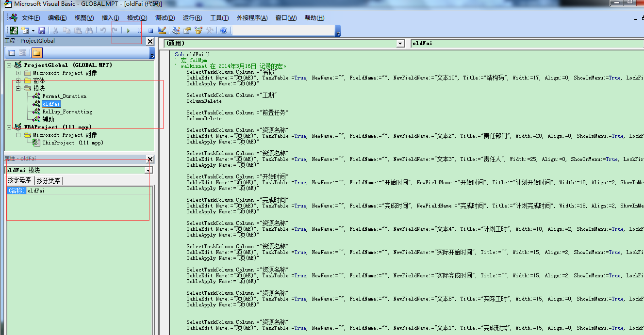Select the Format_Duration module
This screenshot has width=644, height=335.
[64, 96]
